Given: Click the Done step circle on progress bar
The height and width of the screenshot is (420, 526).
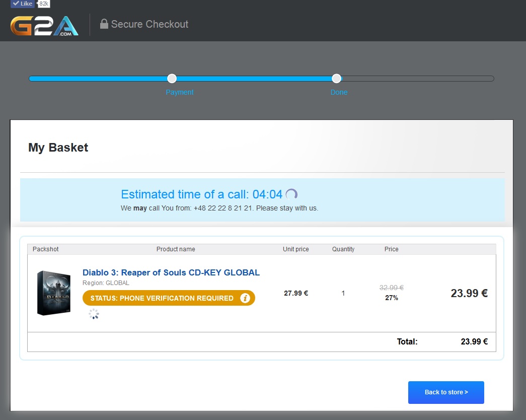Looking at the screenshot, I should coord(337,79).
